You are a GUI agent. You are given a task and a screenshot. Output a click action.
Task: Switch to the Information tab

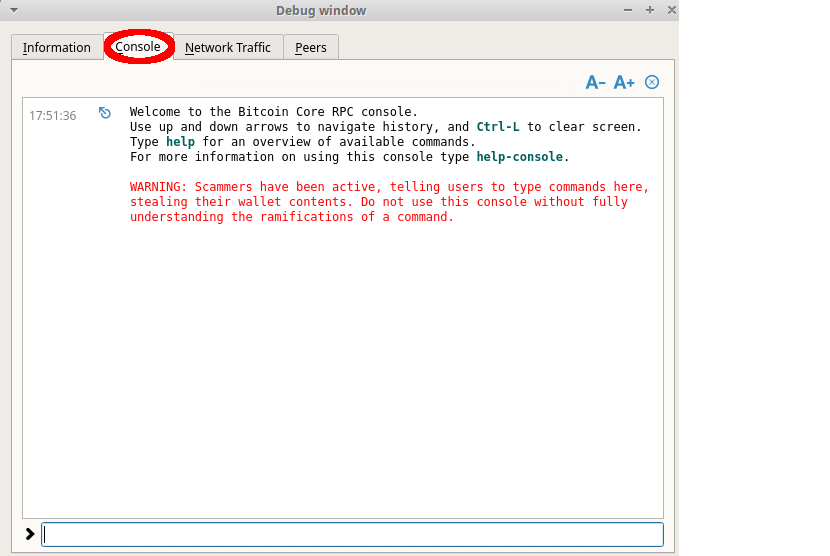(57, 48)
